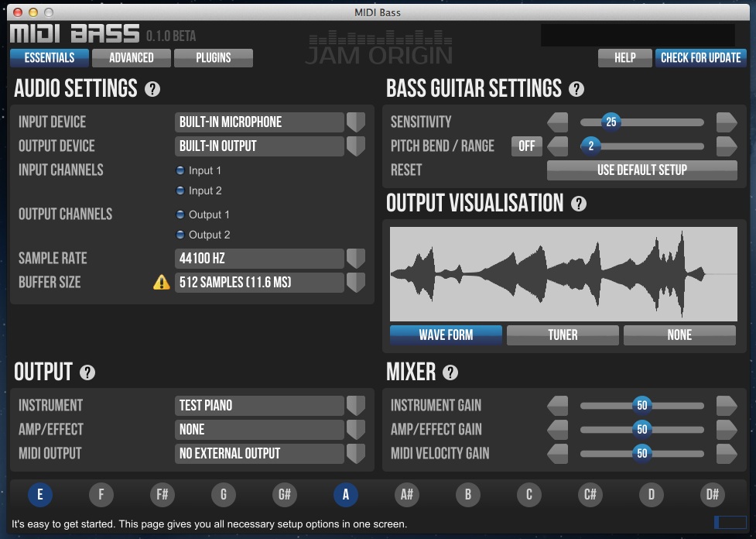Screen dimensions: 756x539
Task: Click the waveform display area
Action: click(x=563, y=274)
